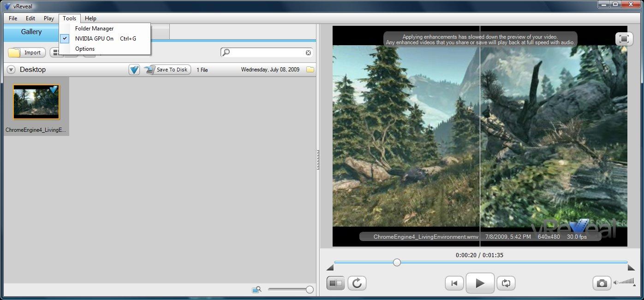Image resolution: width=644 pixels, height=300 pixels.
Task: Click the thumbnail zoom slider handle
Action: click(x=310, y=289)
